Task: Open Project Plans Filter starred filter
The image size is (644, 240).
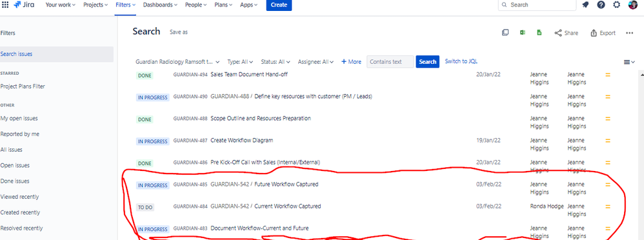Action: [x=23, y=86]
